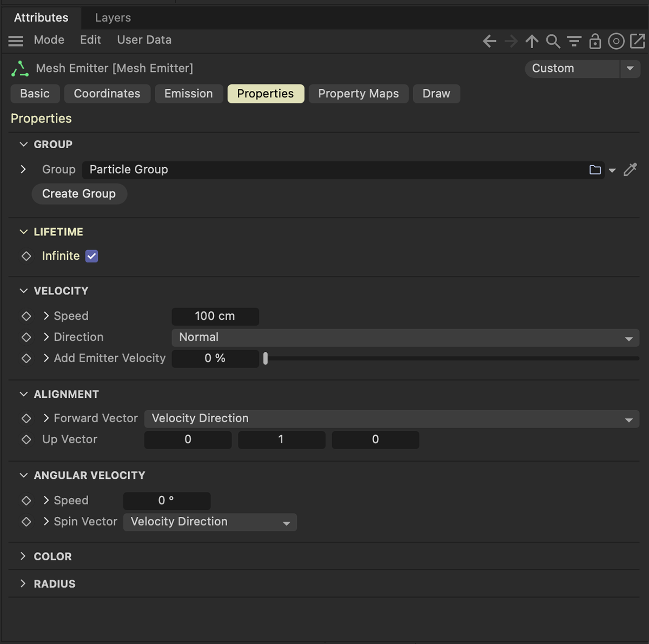Open search with the magnifier icon
This screenshot has height=644, width=649.
click(x=553, y=41)
